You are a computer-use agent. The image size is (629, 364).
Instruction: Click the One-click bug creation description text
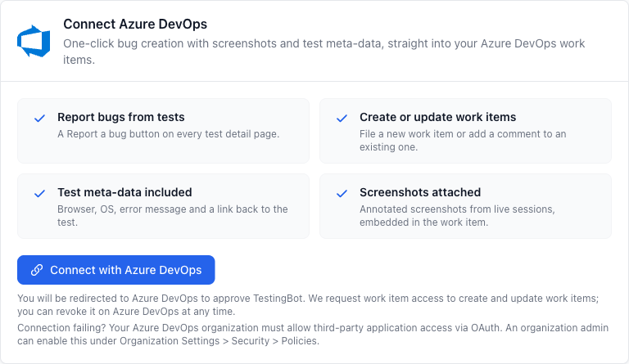click(324, 52)
